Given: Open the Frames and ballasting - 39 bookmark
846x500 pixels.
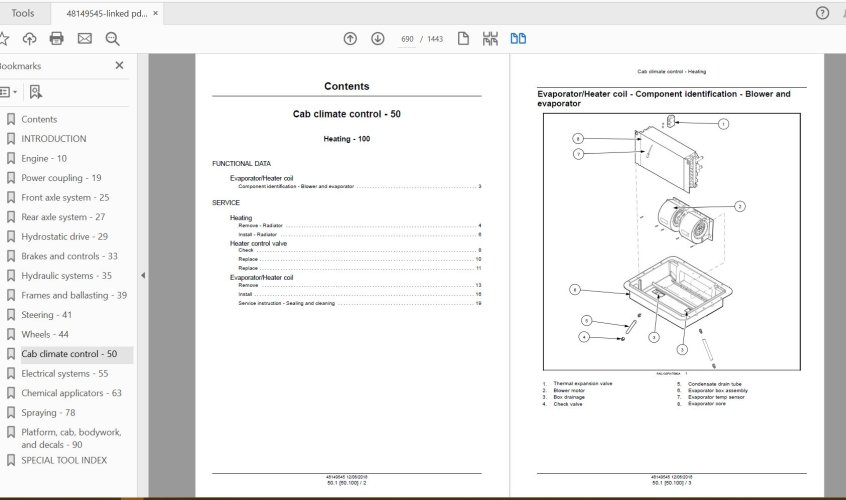Looking at the screenshot, I should click(74, 296).
